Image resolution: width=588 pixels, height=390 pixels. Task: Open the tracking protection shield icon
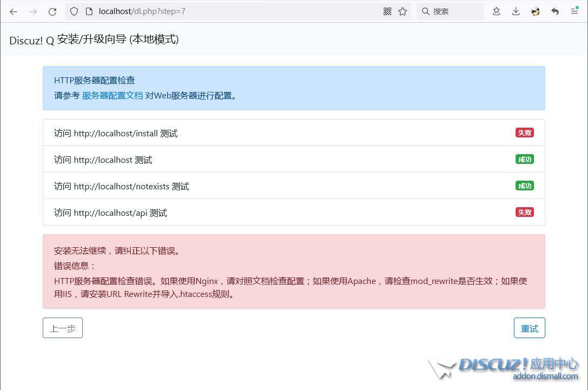75,11
